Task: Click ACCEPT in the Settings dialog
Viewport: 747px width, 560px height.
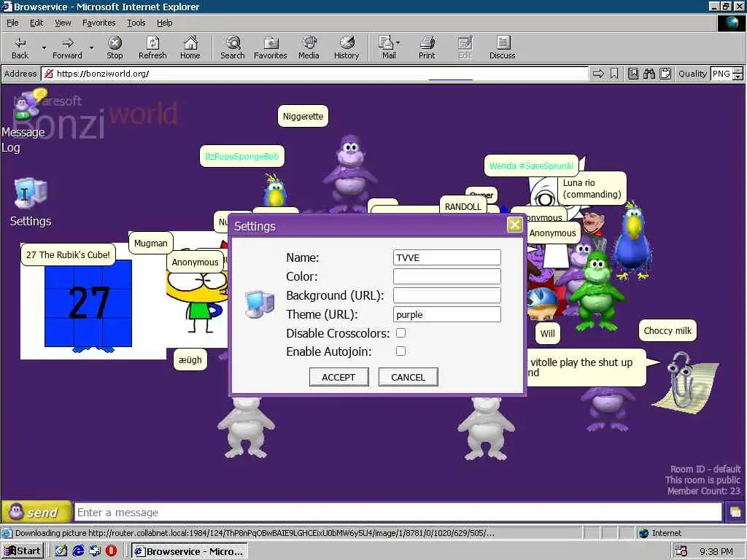Action: [x=338, y=377]
